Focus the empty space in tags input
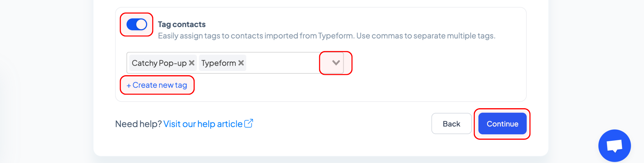644x163 pixels. (283, 63)
